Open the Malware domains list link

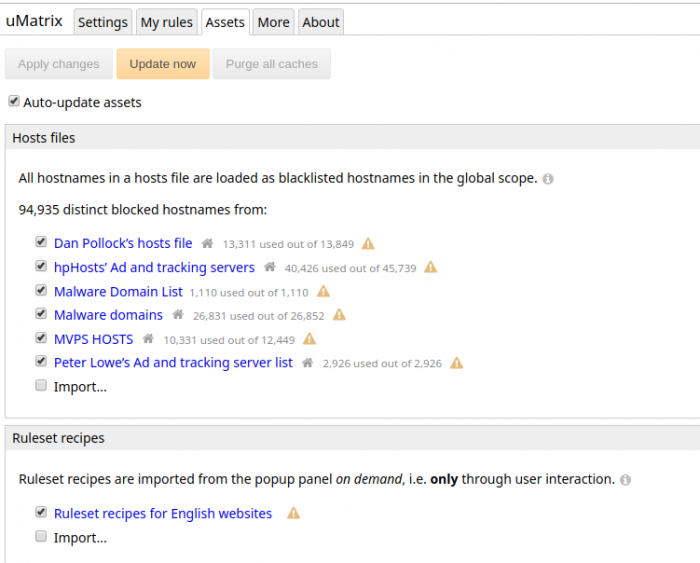coord(108,315)
